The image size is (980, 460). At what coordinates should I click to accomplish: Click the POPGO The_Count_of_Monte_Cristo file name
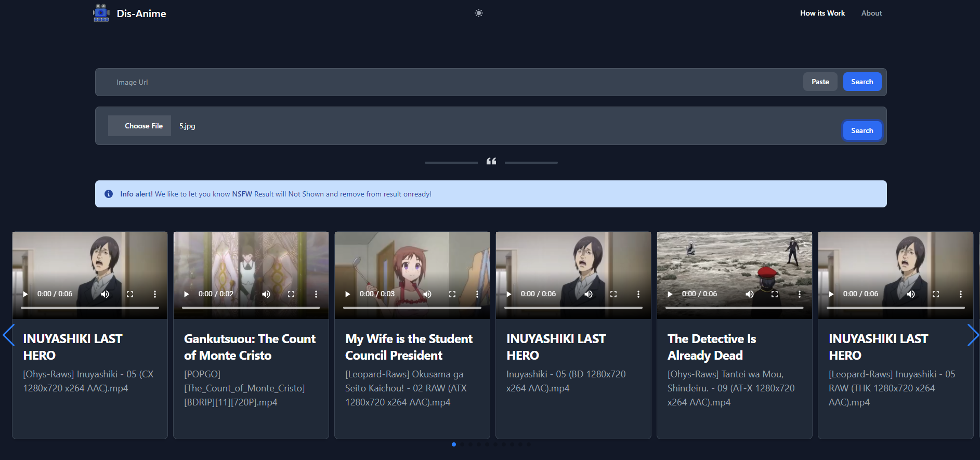[x=244, y=388]
